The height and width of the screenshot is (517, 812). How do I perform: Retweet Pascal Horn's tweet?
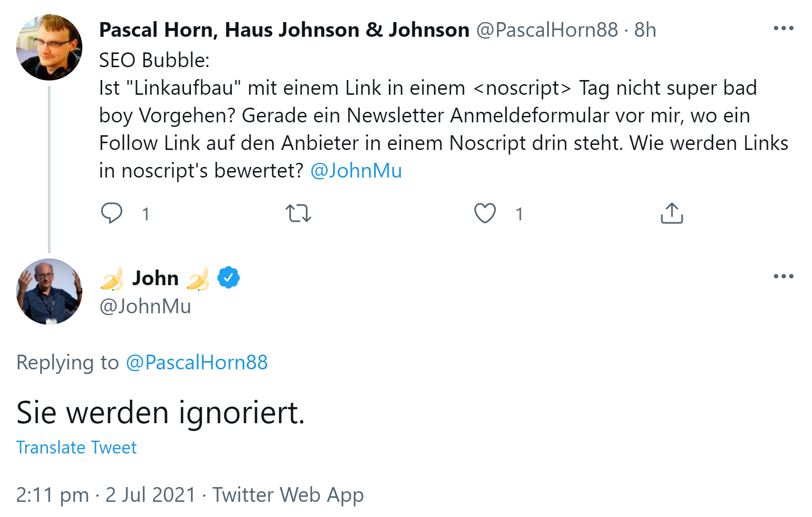299,213
